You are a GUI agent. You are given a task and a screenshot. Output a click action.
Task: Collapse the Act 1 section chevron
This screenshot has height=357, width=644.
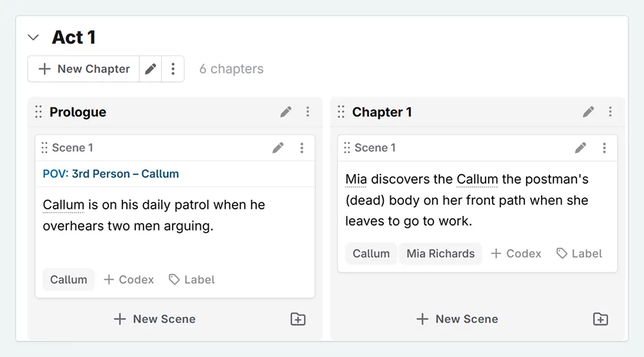[x=33, y=38]
